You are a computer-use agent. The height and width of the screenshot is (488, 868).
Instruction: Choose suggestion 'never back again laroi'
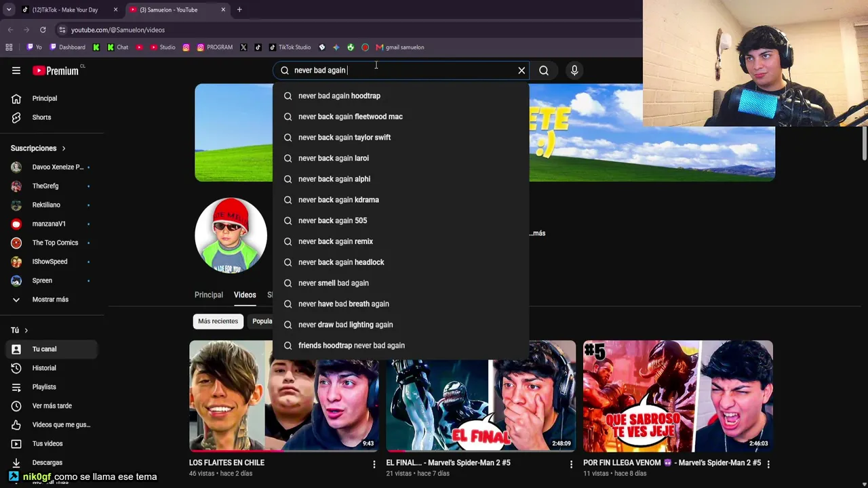click(401, 158)
